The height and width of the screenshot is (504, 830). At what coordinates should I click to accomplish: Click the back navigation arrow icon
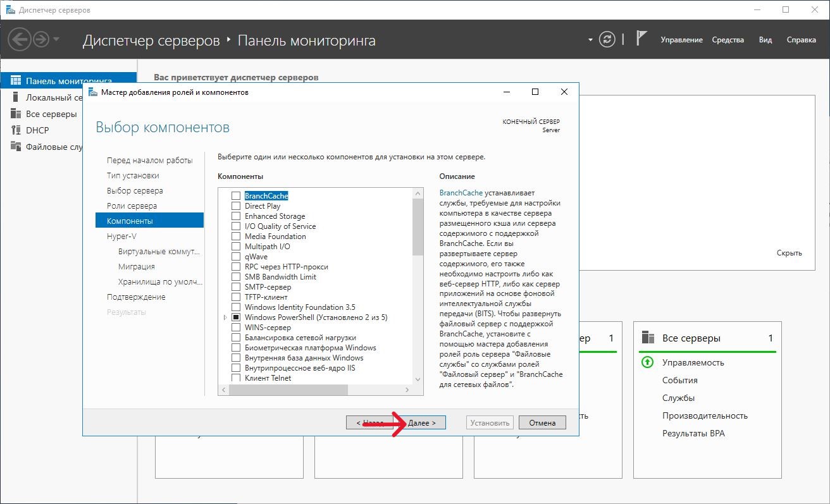[20, 40]
